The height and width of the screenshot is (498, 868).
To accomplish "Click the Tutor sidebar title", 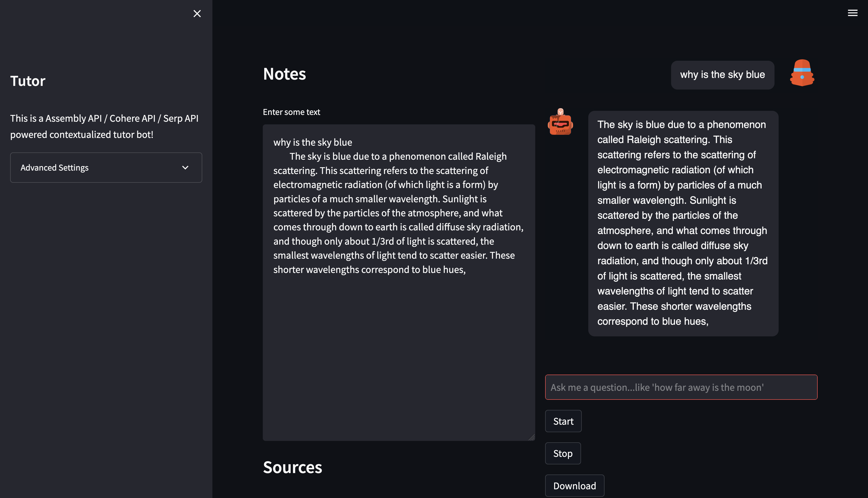I will point(28,81).
